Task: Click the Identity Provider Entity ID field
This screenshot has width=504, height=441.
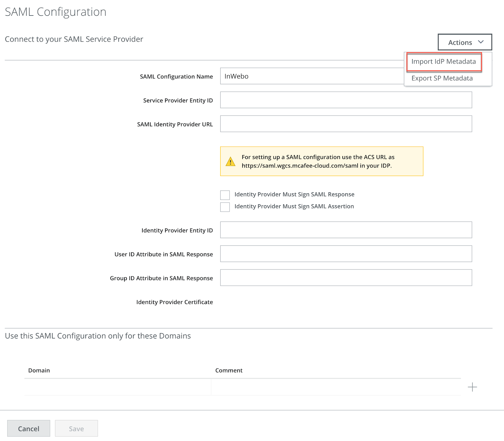Action: tap(346, 230)
